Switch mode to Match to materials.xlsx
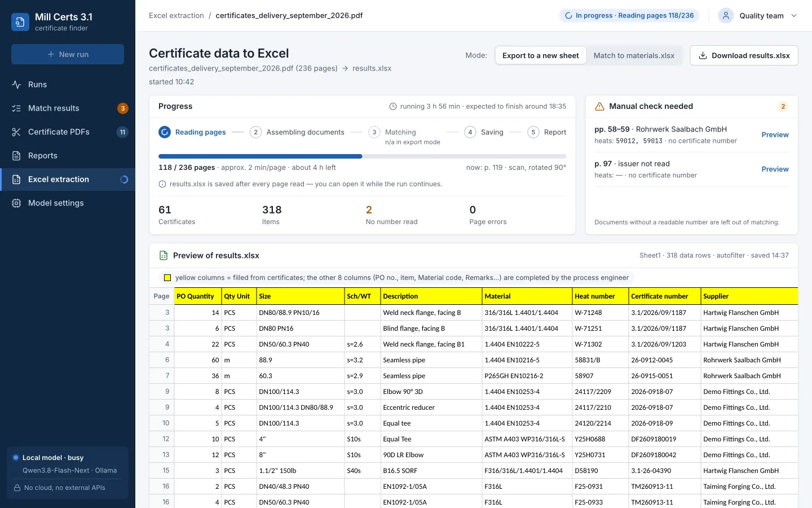Screen dimensions: 812x508 [x=634, y=55]
